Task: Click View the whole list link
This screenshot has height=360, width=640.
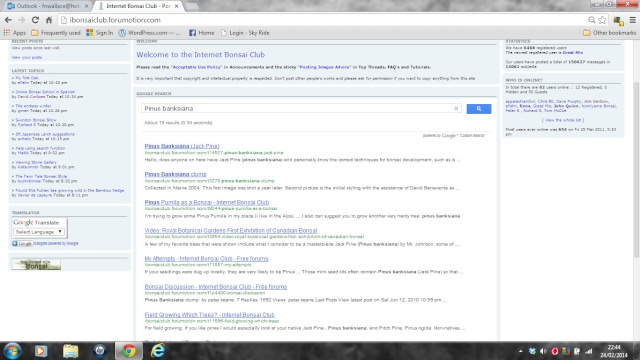Action: click(x=563, y=120)
